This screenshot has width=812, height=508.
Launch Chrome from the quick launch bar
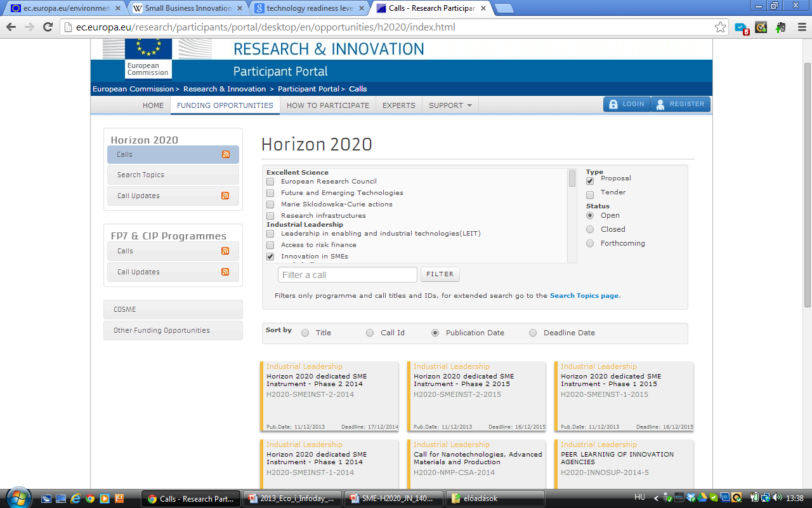pos(90,498)
